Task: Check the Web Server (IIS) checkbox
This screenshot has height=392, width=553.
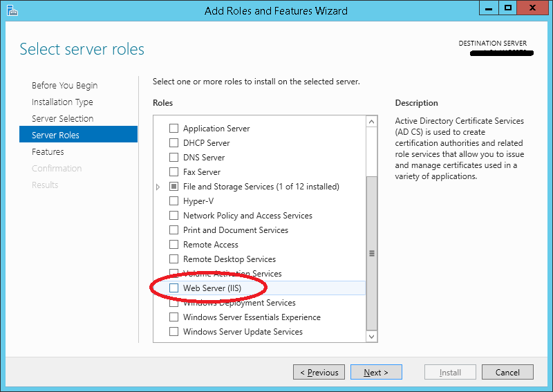Action: pyautogui.click(x=174, y=288)
